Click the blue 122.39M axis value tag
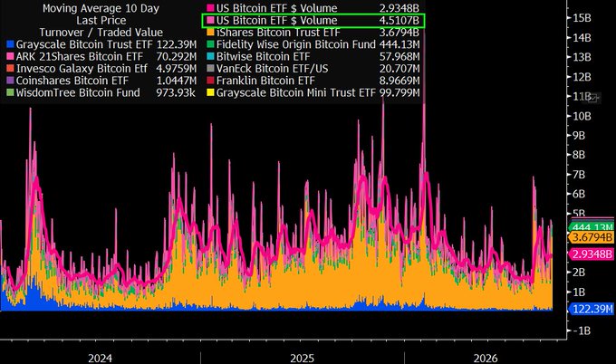 click(592, 309)
